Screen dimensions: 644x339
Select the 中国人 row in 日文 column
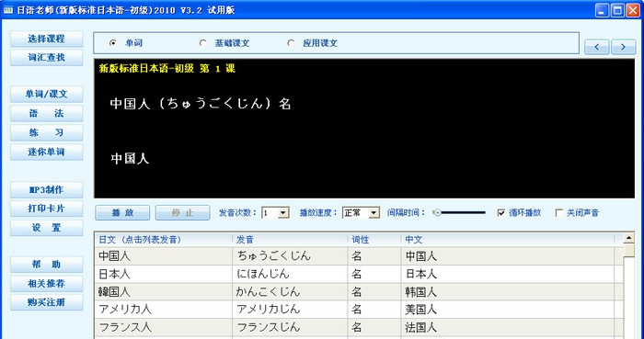tap(164, 256)
